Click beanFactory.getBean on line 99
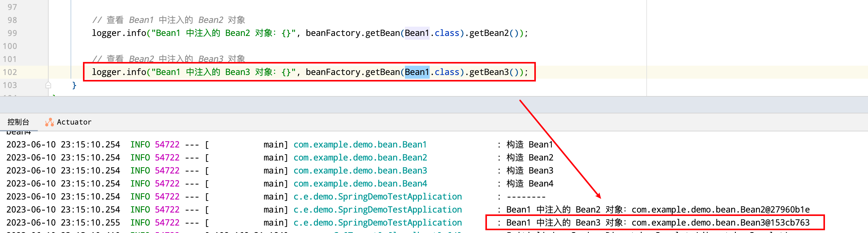868x233 pixels. coord(353,33)
